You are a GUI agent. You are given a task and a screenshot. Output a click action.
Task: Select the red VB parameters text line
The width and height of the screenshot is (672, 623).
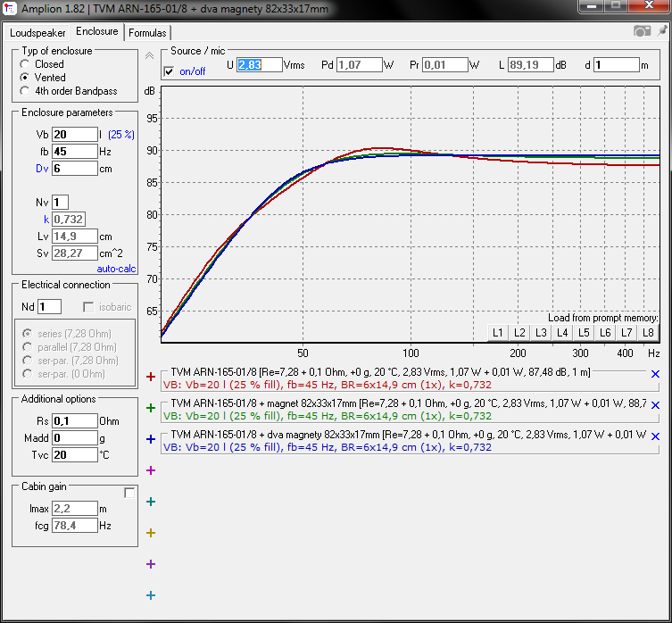click(x=328, y=385)
